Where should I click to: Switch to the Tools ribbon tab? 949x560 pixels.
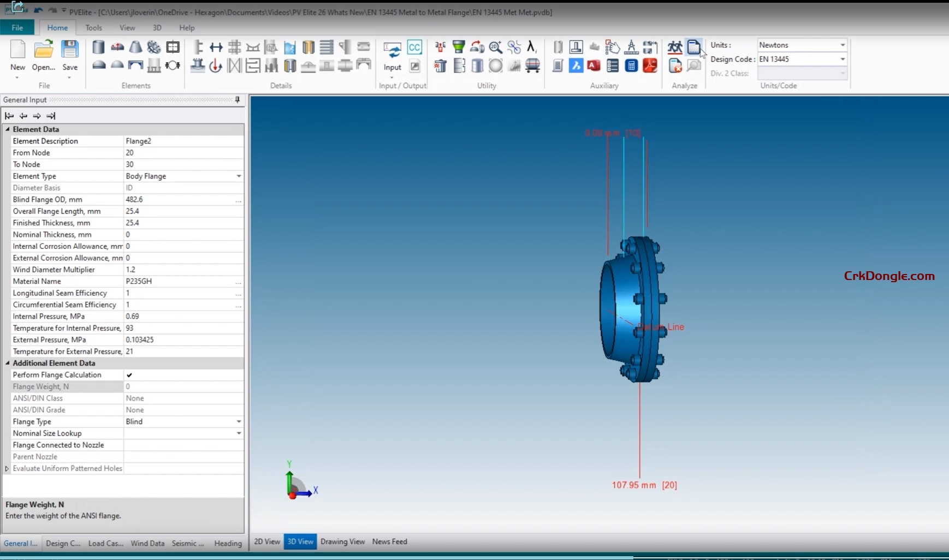[93, 28]
